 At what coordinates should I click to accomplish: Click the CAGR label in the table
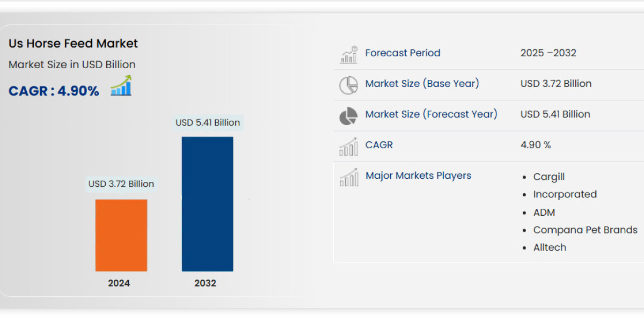pyautogui.click(x=379, y=144)
